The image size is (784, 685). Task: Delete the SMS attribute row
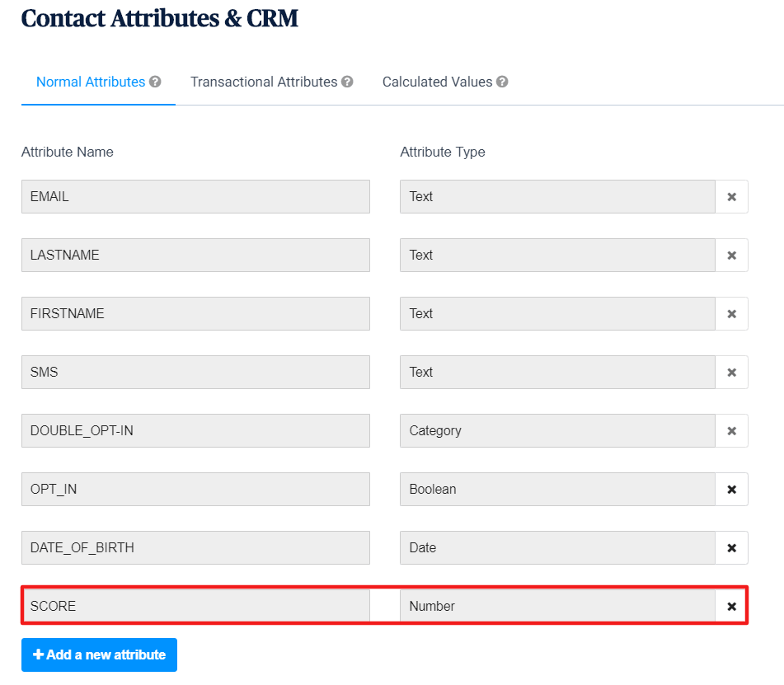(x=731, y=373)
